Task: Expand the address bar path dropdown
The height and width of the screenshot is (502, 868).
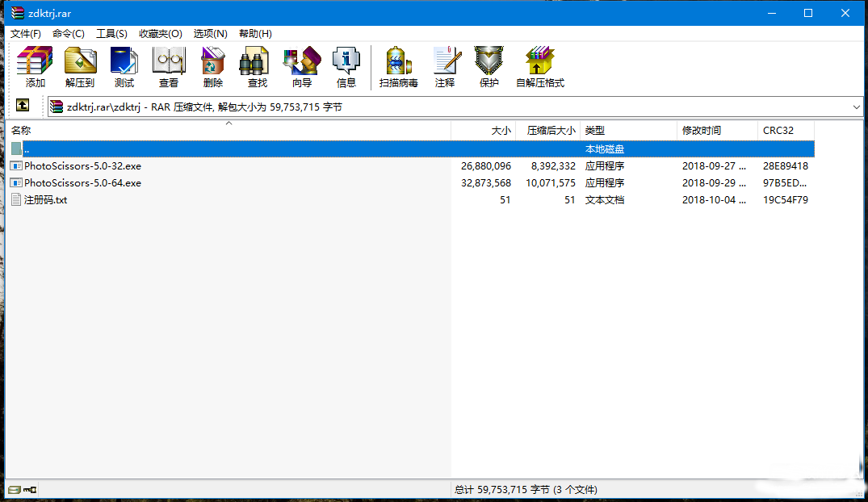Action: pyautogui.click(x=857, y=107)
